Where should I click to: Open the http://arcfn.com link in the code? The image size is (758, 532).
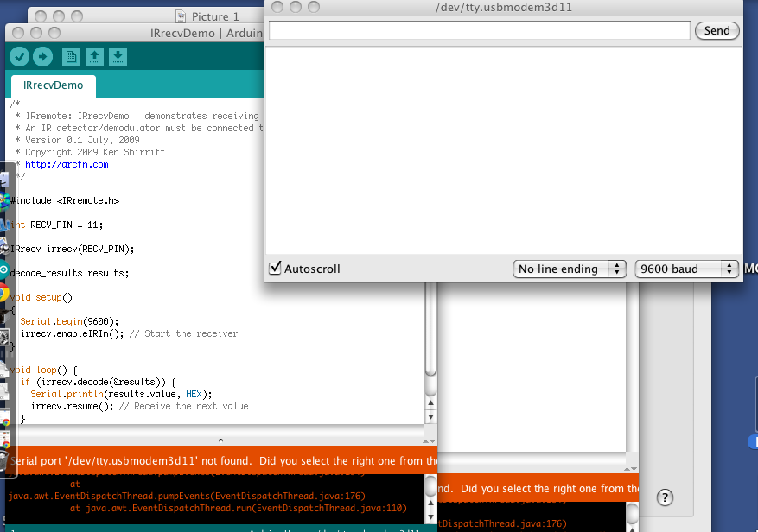click(67, 164)
